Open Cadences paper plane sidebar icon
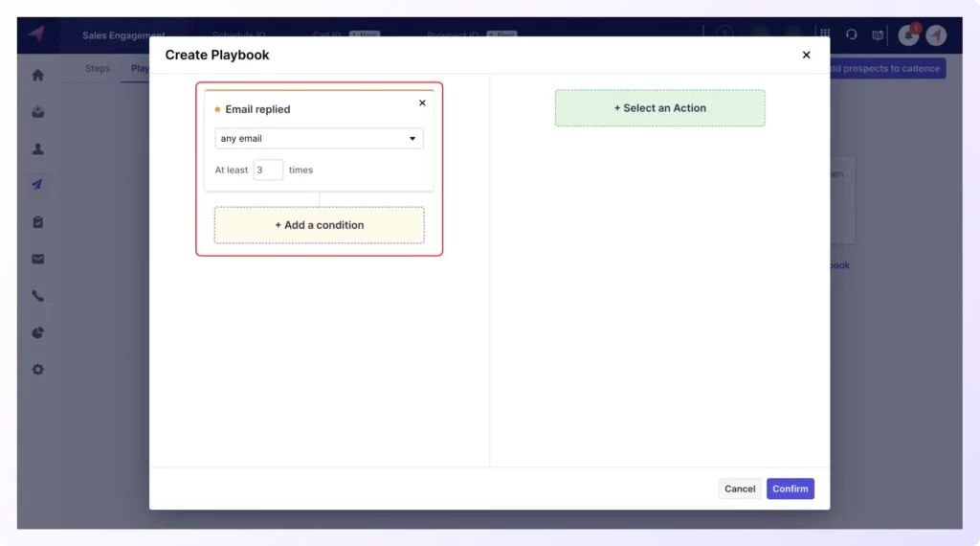Viewport: 980px width, 546px height. (x=38, y=185)
